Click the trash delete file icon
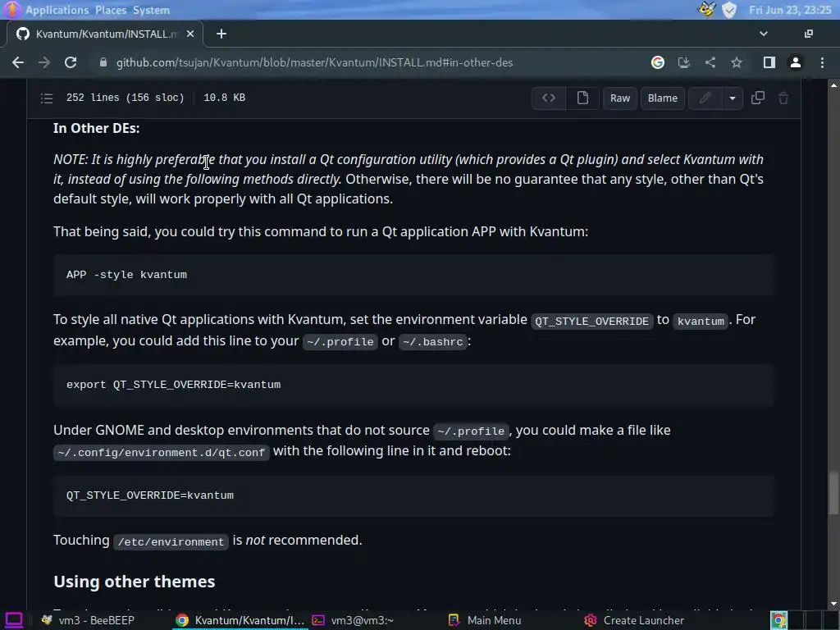Image resolution: width=840 pixels, height=630 pixels. pos(783,98)
